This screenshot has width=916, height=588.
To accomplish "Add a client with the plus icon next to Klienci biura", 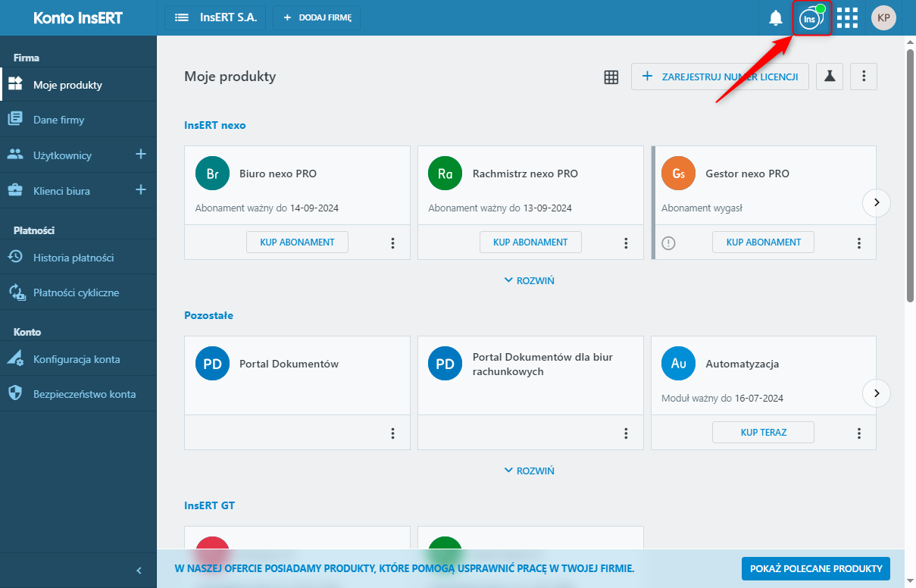I will point(140,190).
